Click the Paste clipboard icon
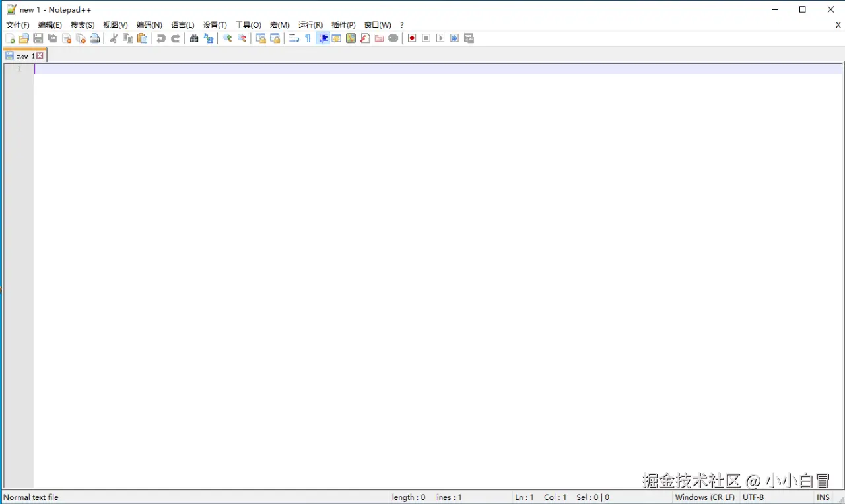Image resolution: width=845 pixels, height=504 pixels. point(142,38)
